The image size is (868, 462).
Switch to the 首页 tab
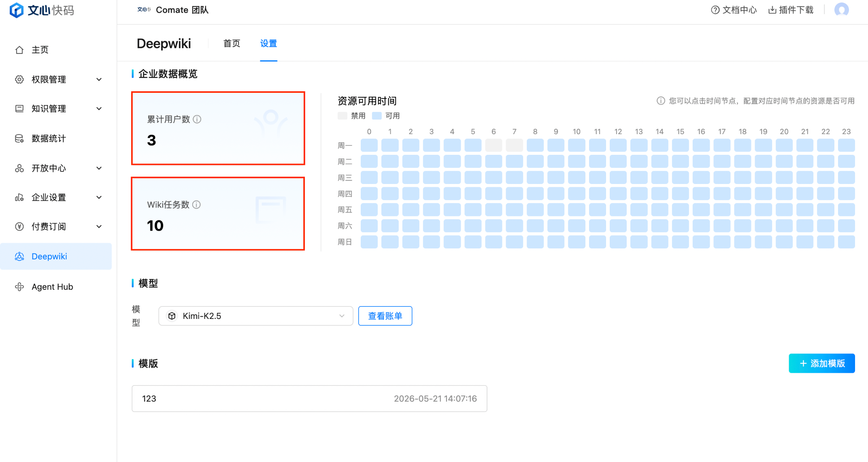[x=232, y=43]
